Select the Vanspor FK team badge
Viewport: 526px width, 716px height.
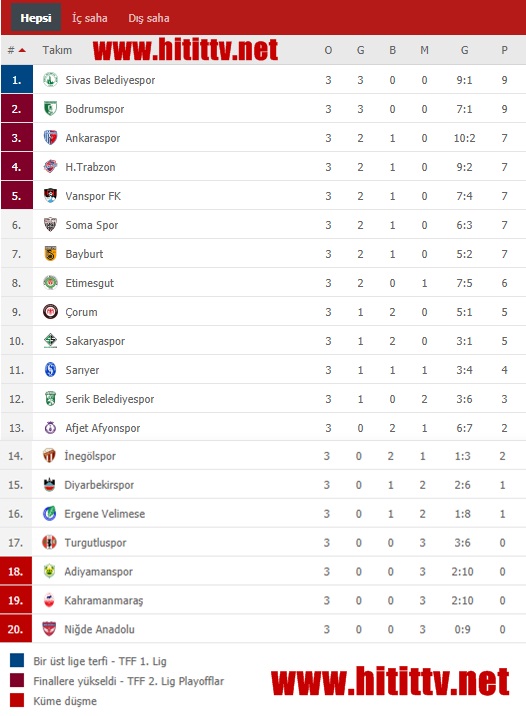[x=50, y=195]
